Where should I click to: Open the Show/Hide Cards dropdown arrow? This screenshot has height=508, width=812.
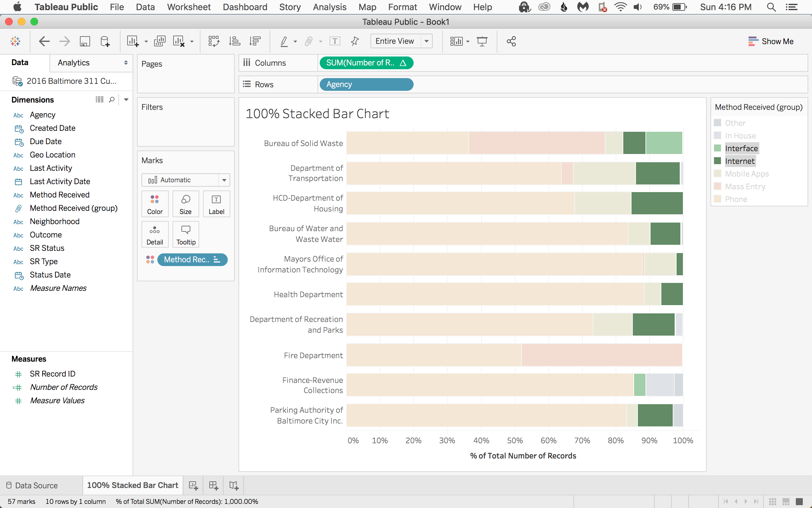point(468,42)
